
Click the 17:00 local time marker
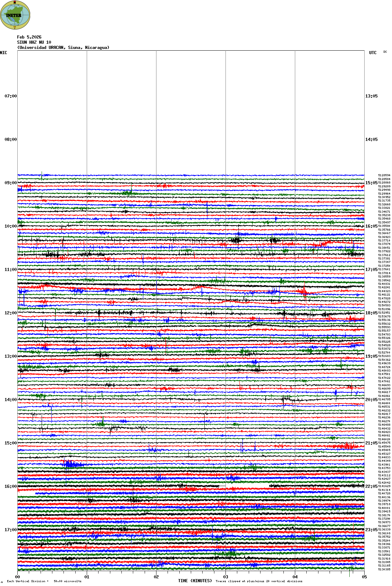point(10,530)
